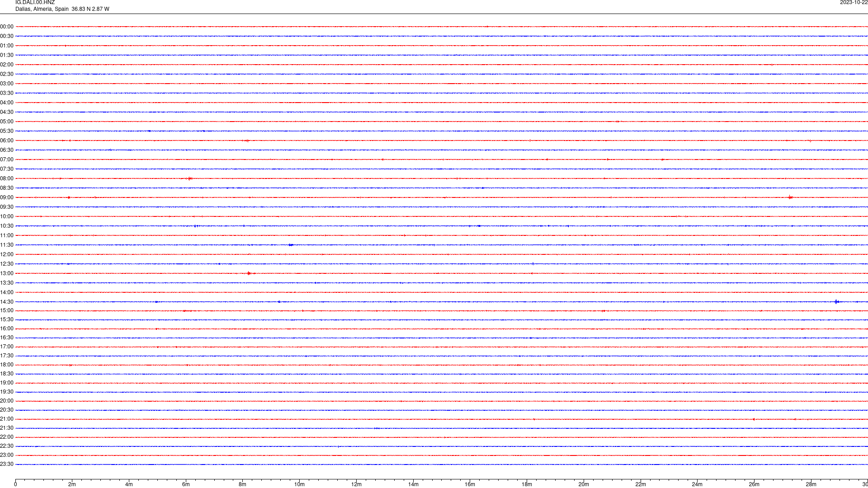Click the 6m tick on time axis
Viewport: 868px width, 488px height.
point(186,484)
